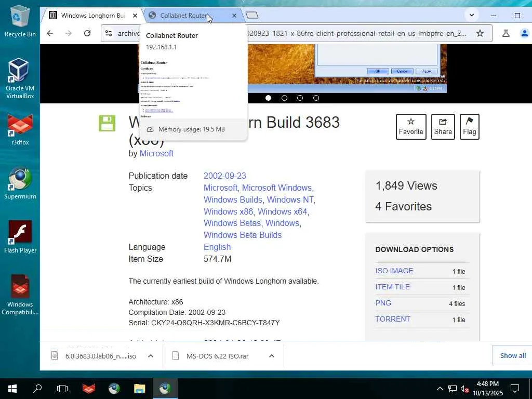Open the Microsoft Windows topic link
Screen dimensions: 532x399
pos(277,188)
